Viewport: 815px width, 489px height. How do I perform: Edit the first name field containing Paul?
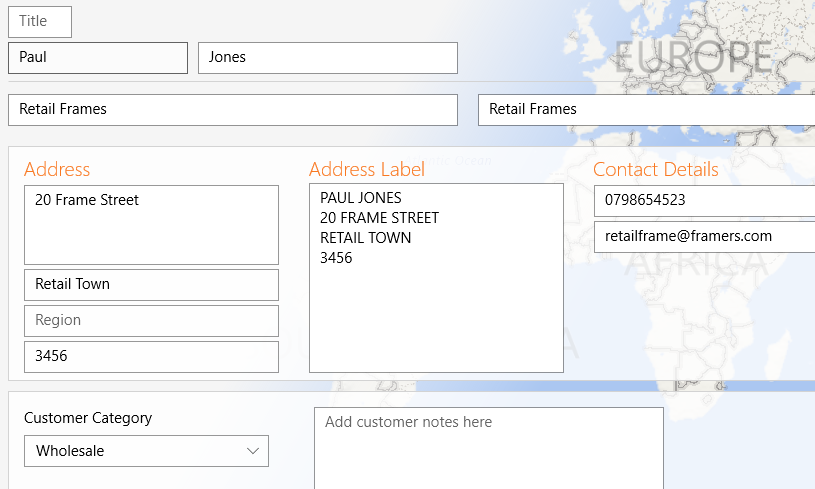[98, 58]
